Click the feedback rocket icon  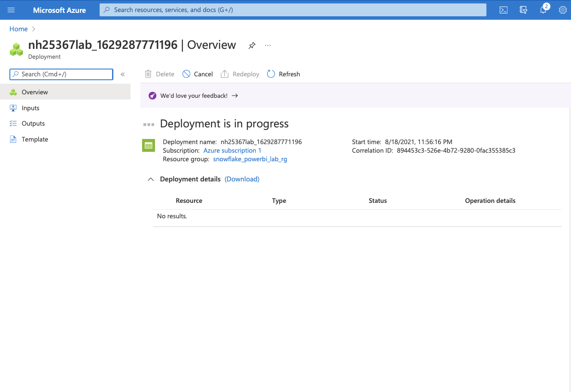[x=152, y=96]
